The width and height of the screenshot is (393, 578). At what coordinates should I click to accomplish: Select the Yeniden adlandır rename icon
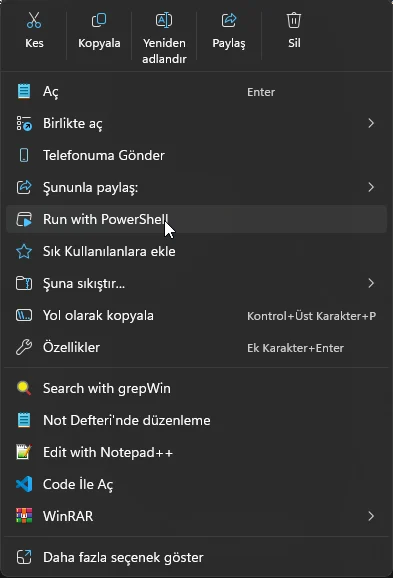point(164,20)
